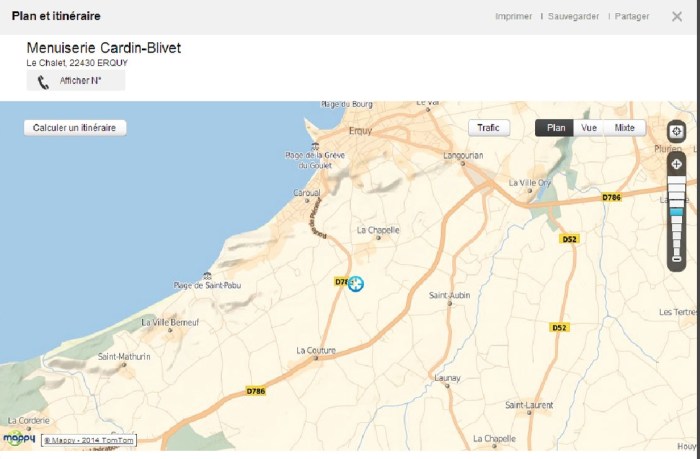The width and height of the screenshot is (700, 459).
Task: Center map with the geolocation target icon
Action: point(677,132)
